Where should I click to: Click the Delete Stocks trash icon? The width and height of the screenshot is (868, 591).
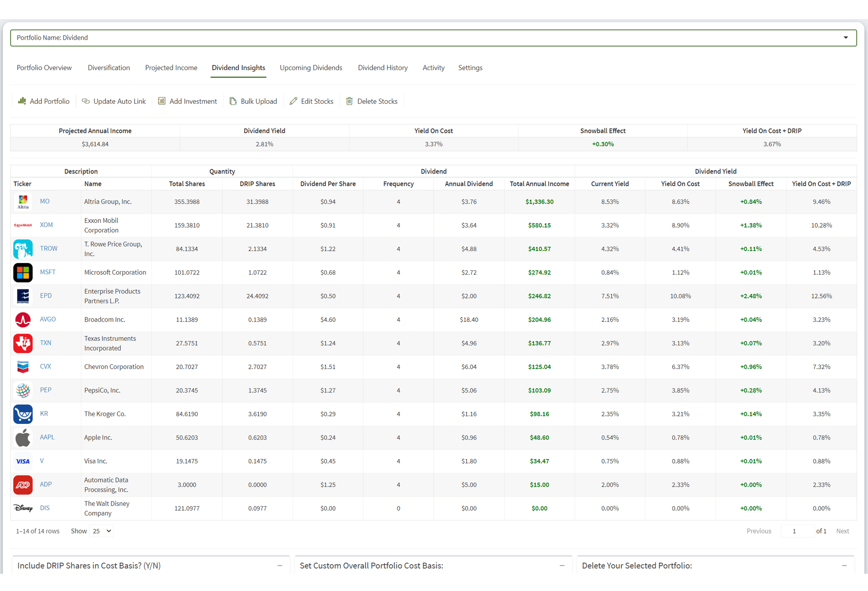tap(349, 101)
